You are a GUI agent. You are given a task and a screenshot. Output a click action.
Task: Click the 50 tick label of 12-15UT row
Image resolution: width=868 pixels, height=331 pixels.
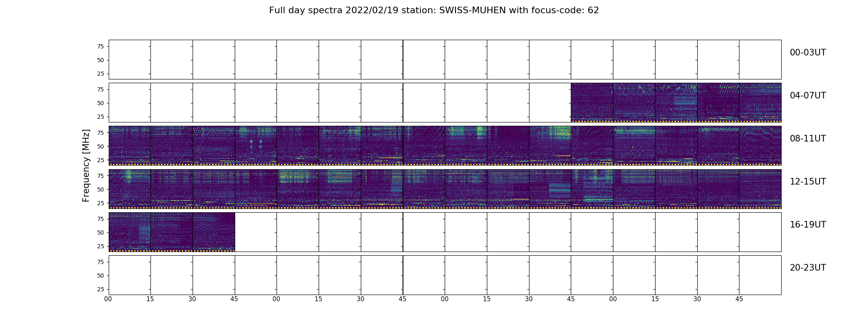click(x=100, y=189)
